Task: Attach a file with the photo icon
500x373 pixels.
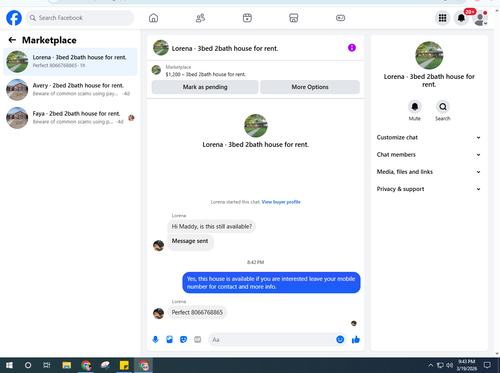Action: tap(169, 340)
